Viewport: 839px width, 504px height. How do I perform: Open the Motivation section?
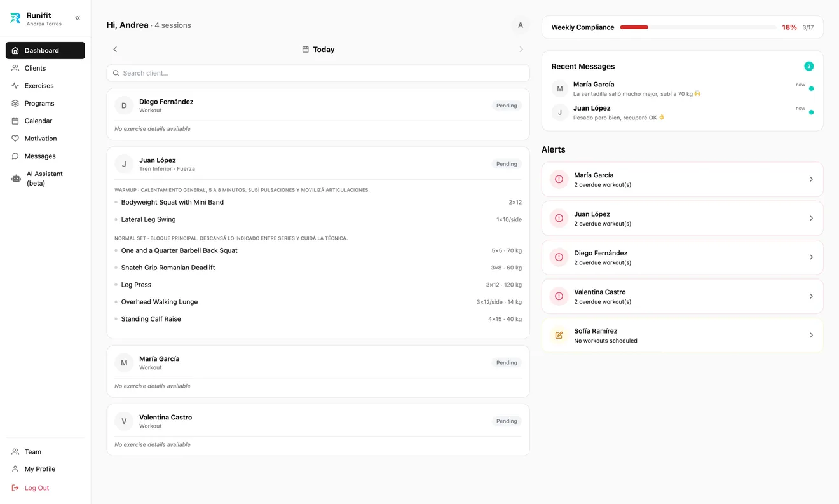(x=45, y=139)
